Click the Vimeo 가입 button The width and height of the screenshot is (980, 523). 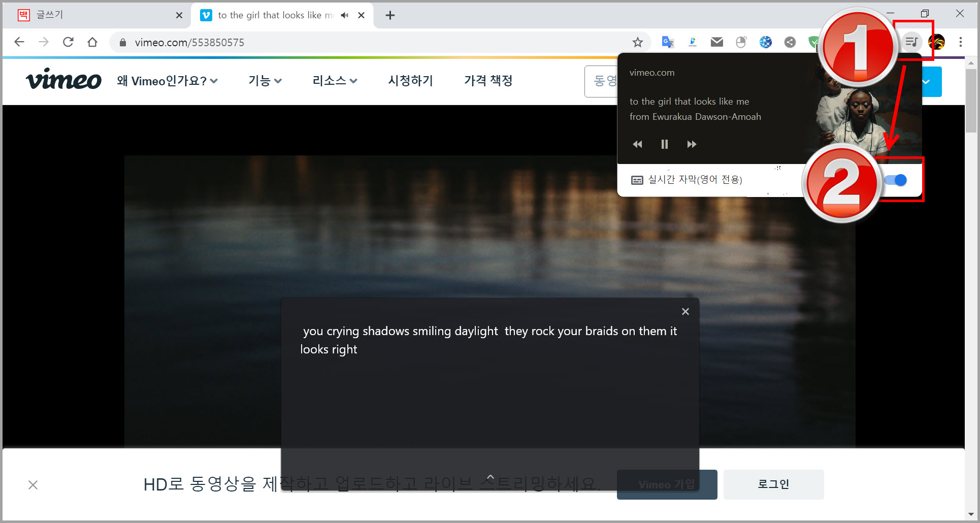tap(667, 484)
